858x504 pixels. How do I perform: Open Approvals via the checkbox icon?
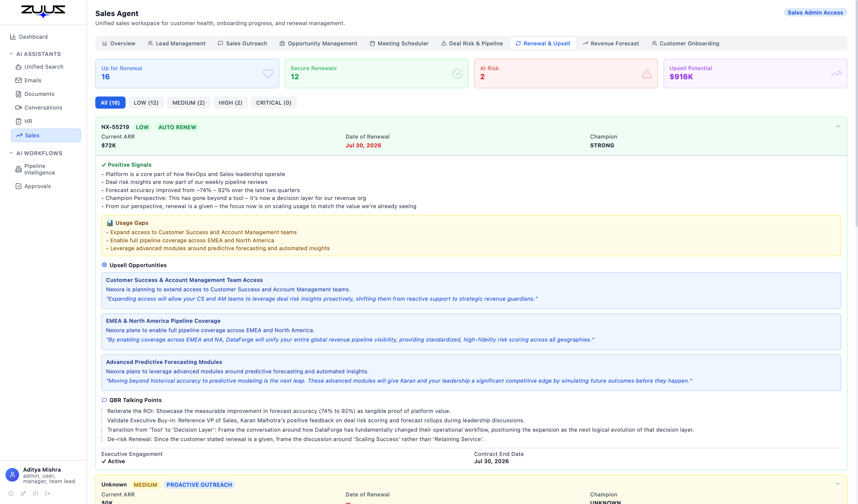[18, 186]
